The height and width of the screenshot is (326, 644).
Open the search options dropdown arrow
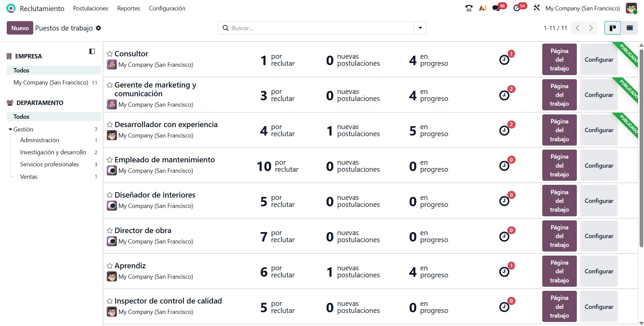[420, 28]
